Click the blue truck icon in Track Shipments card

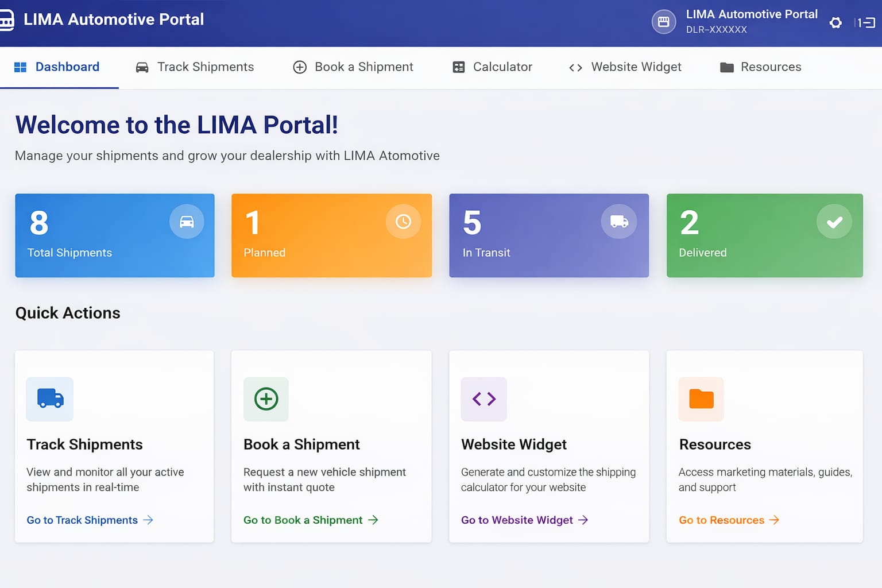[50, 399]
